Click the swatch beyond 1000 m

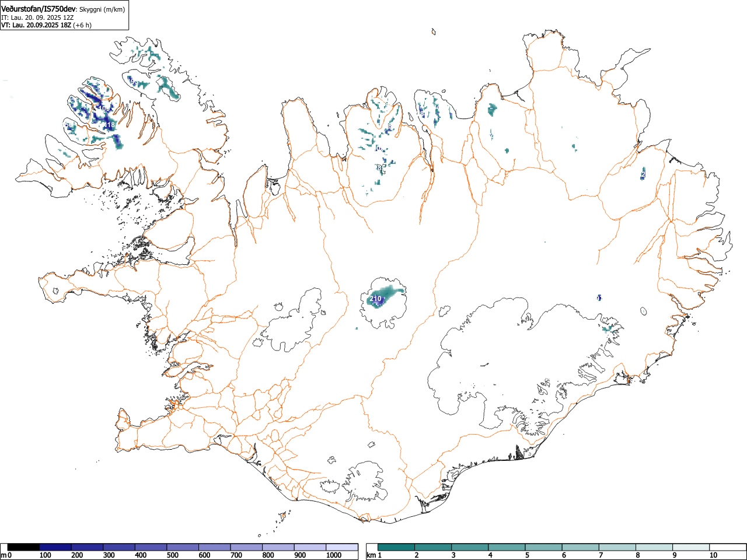[342, 547]
